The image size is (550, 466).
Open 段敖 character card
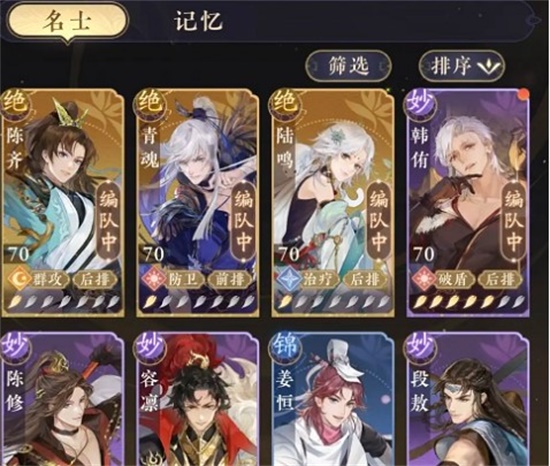pyautogui.click(x=468, y=399)
